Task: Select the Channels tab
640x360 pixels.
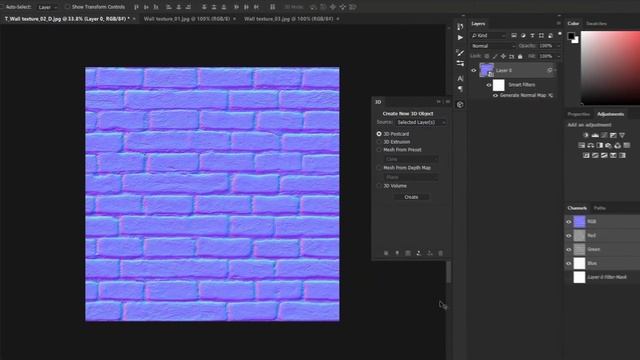Action: point(577,208)
